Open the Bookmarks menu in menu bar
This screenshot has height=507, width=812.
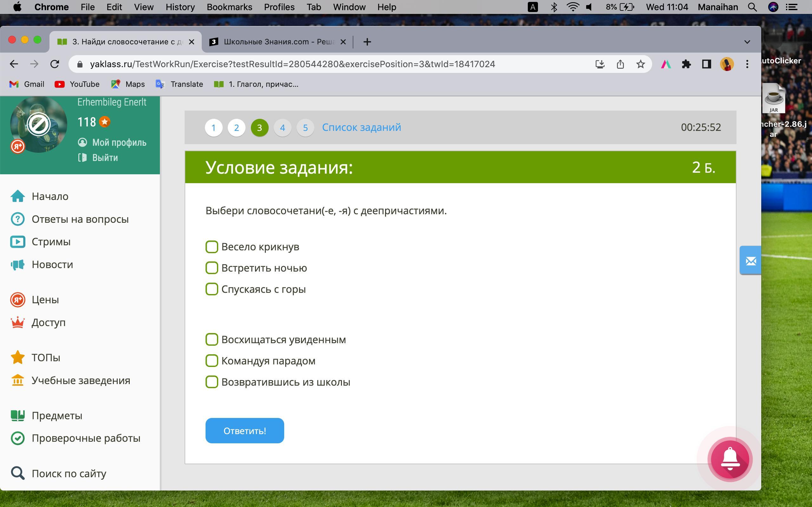click(x=229, y=7)
